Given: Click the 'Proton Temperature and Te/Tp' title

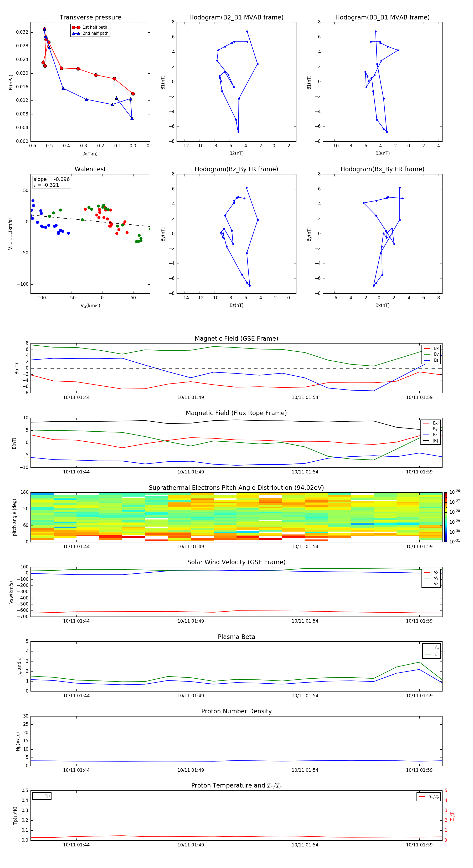Looking at the screenshot, I should point(236,786).
